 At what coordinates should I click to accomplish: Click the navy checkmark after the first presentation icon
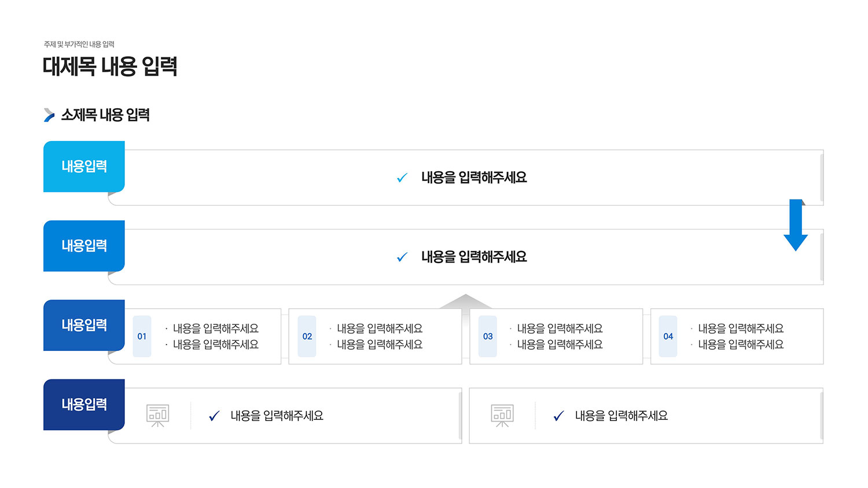tap(214, 416)
